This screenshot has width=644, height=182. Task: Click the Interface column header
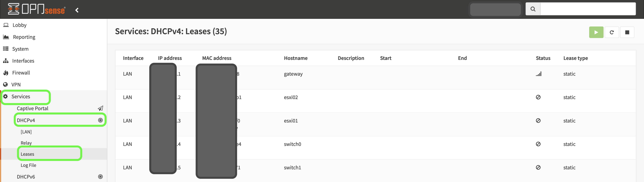coord(133,58)
